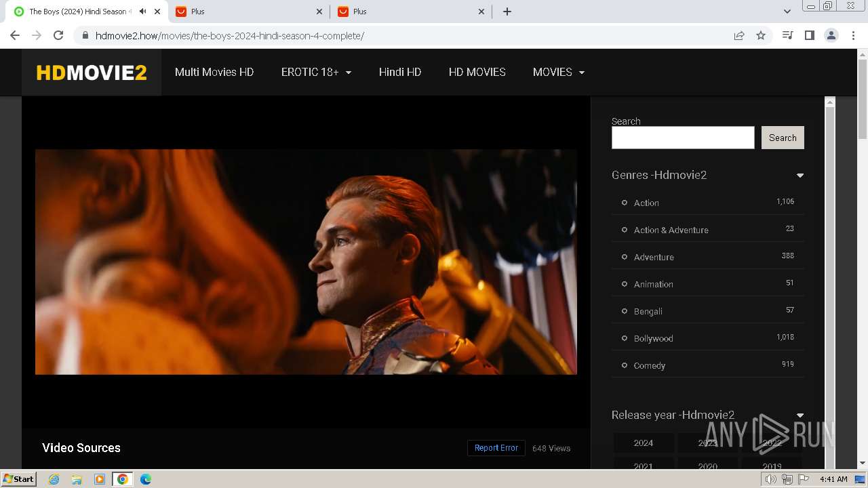Close the second Plus tab
Image resolution: width=868 pixels, height=488 pixels.
click(481, 12)
